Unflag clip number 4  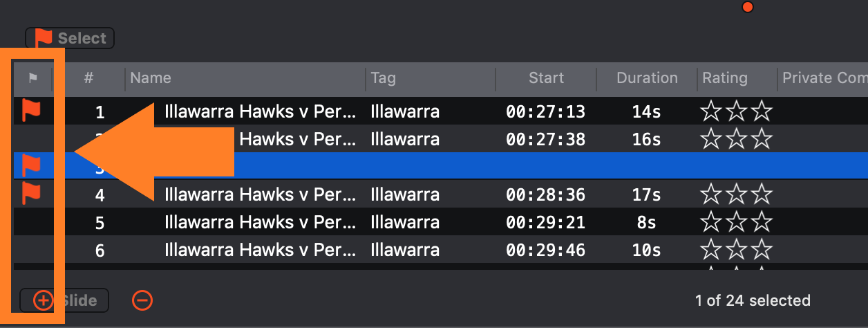tap(32, 194)
